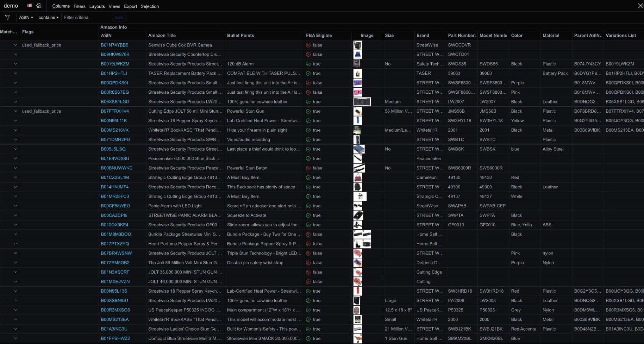Viewport: 644px width, 344px height.
Task: Expand the used_fallback_price row for B01N74YBB5
Action: coord(15,45)
